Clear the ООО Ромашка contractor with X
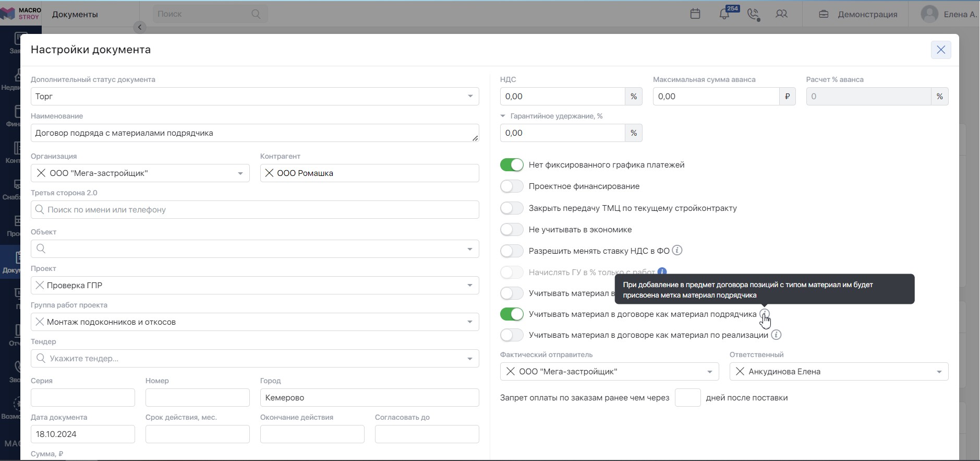Screen dimensions: 980x461 (x=269, y=173)
